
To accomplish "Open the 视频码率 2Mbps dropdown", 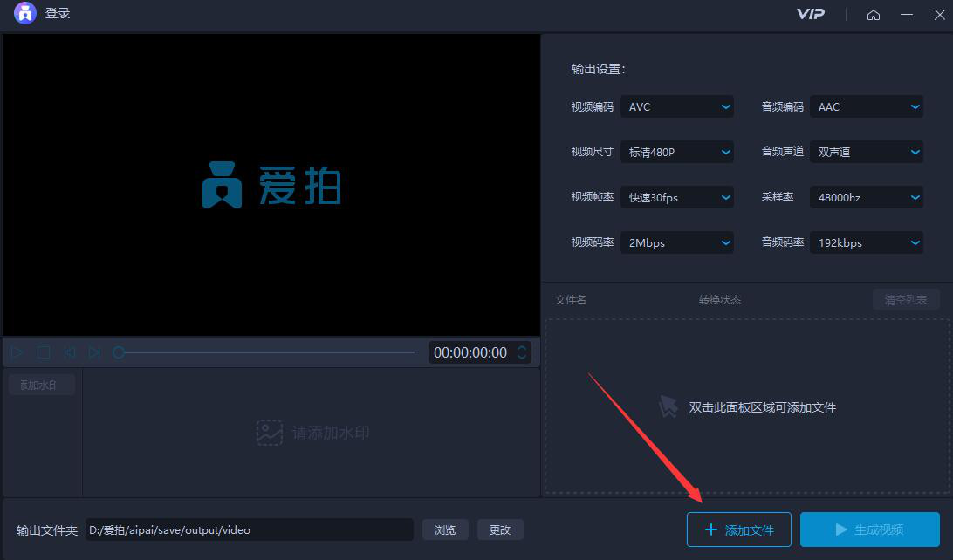I will 677,243.
